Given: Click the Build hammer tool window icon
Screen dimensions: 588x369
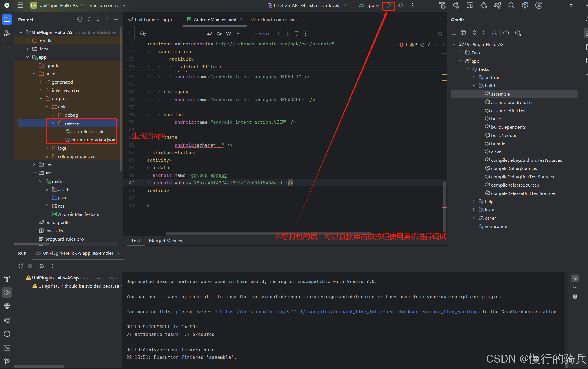Looking at the screenshot, I should click(x=7, y=279).
